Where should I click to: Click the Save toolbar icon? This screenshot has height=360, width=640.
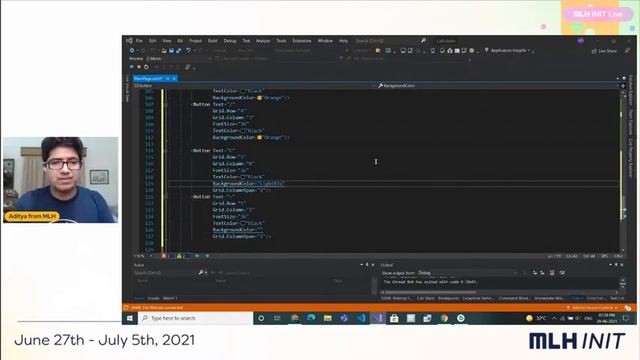[171, 51]
